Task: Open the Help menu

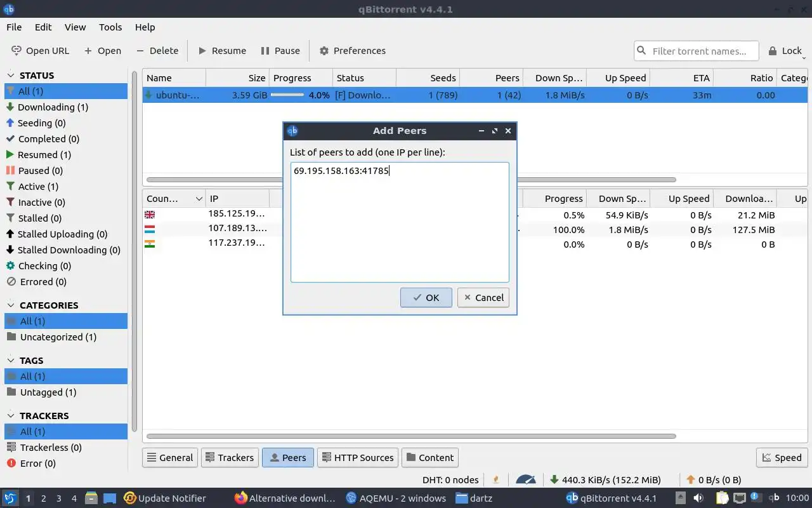Action: point(145,27)
